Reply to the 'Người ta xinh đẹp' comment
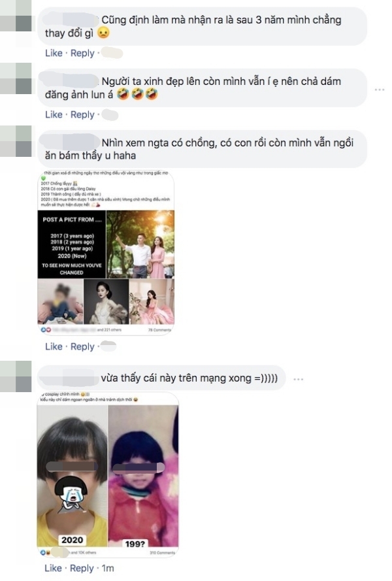This screenshot has height=581, width=392. point(82,115)
